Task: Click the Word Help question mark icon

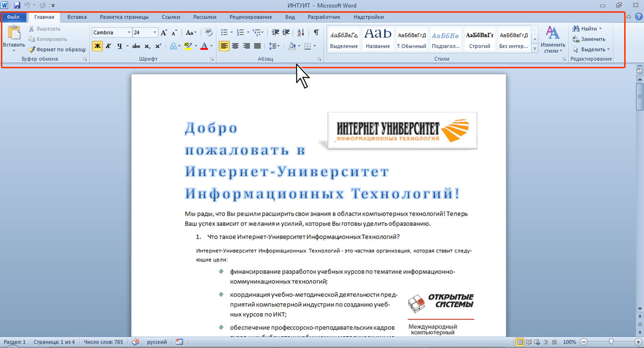Action: click(639, 16)
